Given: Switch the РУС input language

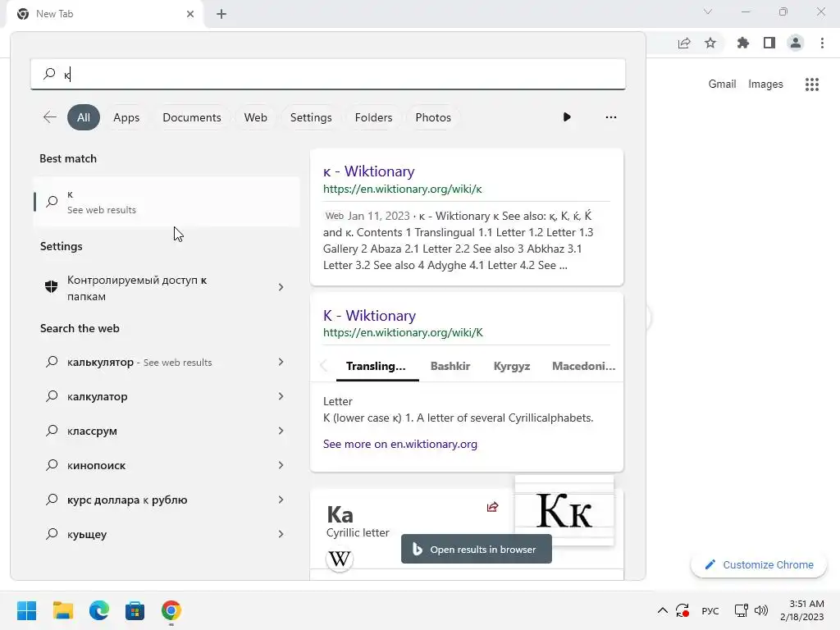Looking at the screenshot, I should [710, 610].
